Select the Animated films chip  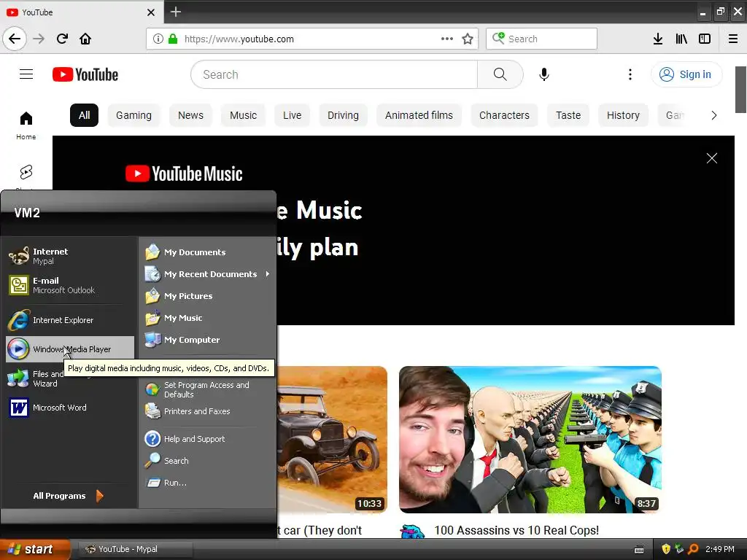[419, 115]
